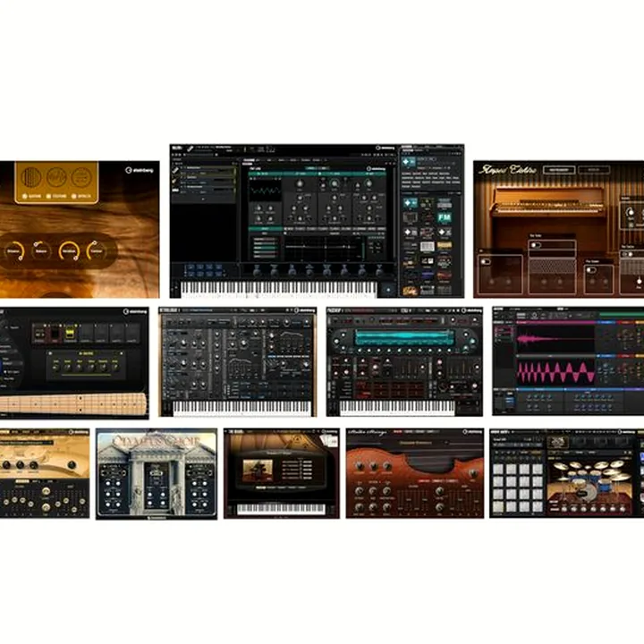Click the Steinberg logo on the acoustic guitar plugin
The image size is (644, 644).
(140, 170)
